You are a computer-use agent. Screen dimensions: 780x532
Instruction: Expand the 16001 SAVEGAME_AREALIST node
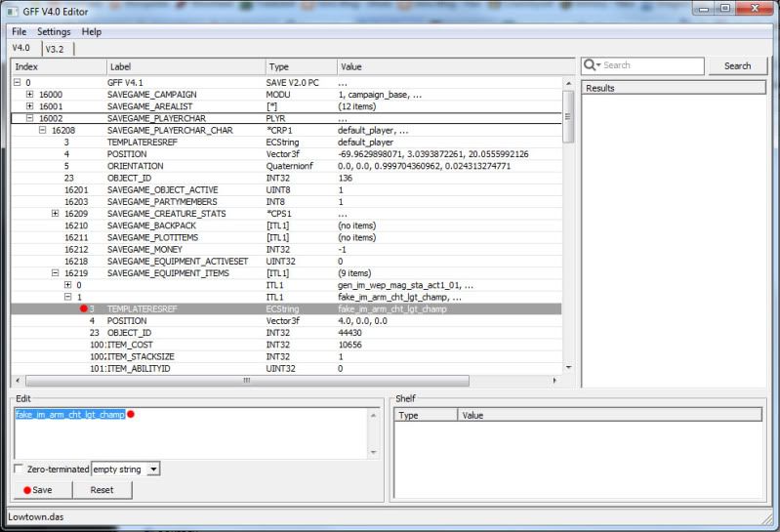pyautogui.click(x=30, y=106)
